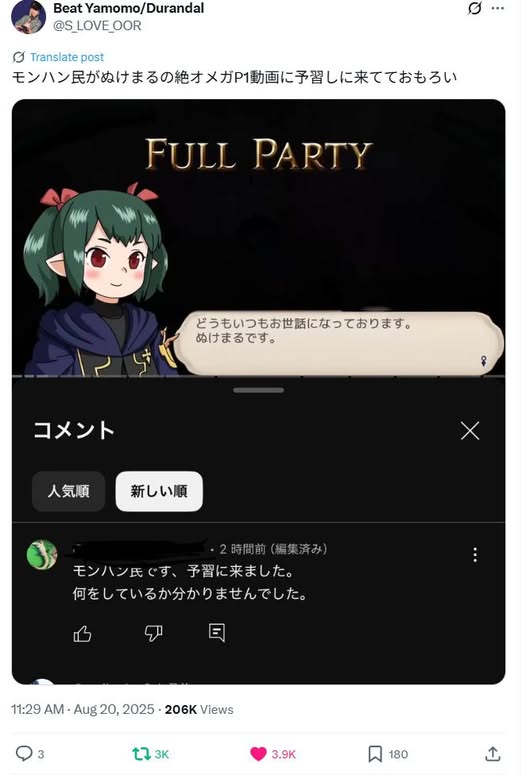Click the reply speech bubble icon
This screenshot has height=775, width=526.
24,753
